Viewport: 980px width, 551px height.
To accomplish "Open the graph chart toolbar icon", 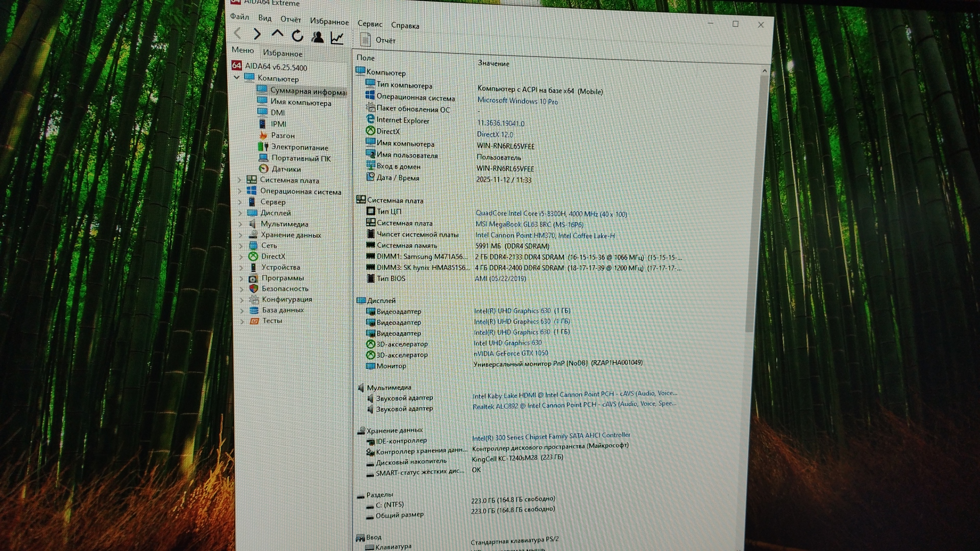I will coord(337,38).
